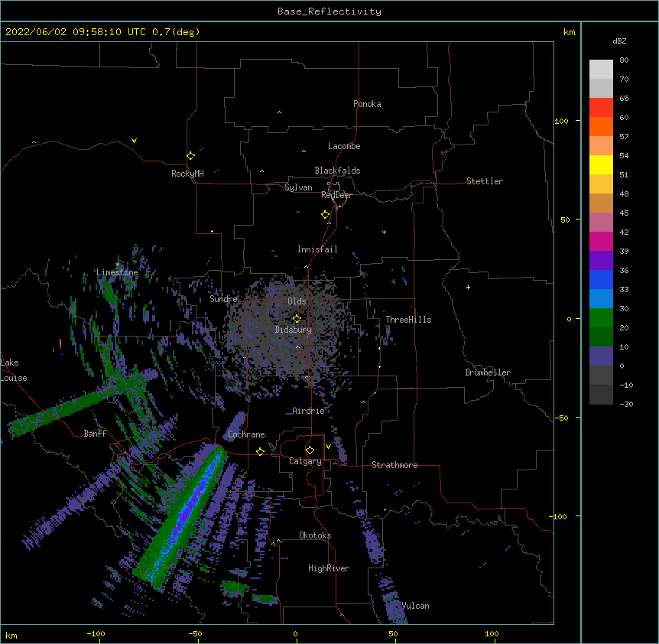Viewport: 659px width, 644px height.
Task: Click the yellow station marker near RockyMH
Action: click(x=190, y=156)
